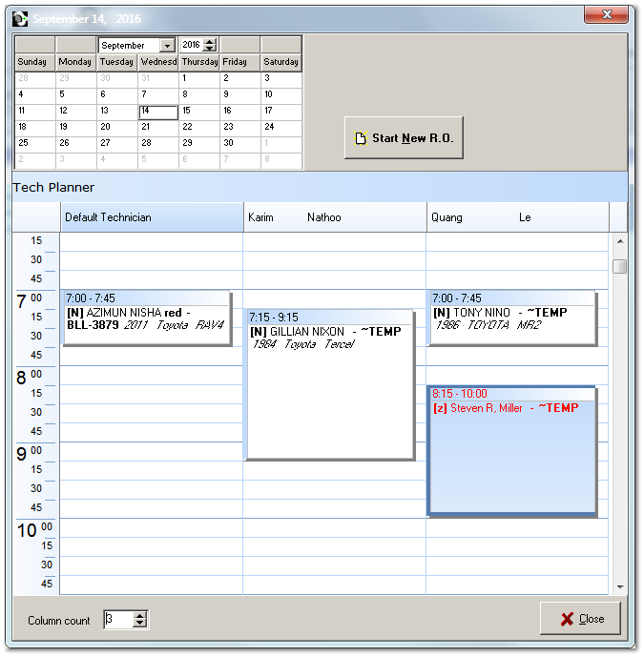Choose September 21 in the calendar
Image resolution: width=644 pixels, height=657 pixels.
(158, 128)
